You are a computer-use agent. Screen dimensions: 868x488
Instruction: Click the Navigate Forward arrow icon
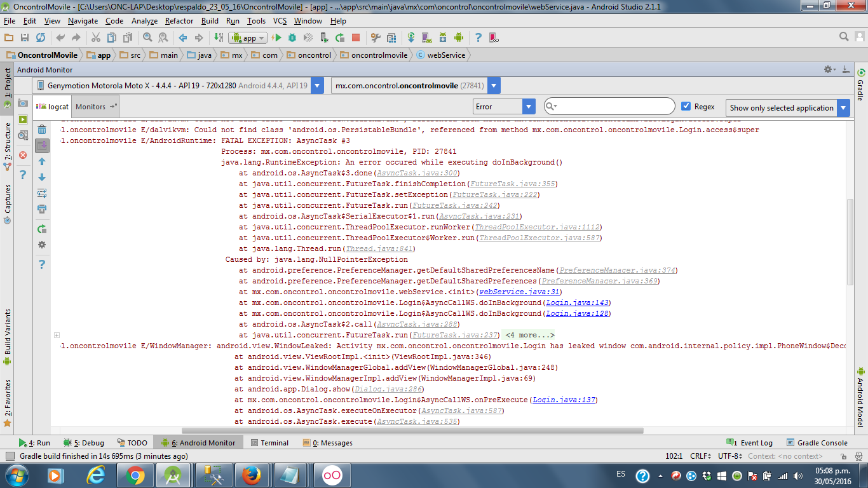tap(199, 38)
